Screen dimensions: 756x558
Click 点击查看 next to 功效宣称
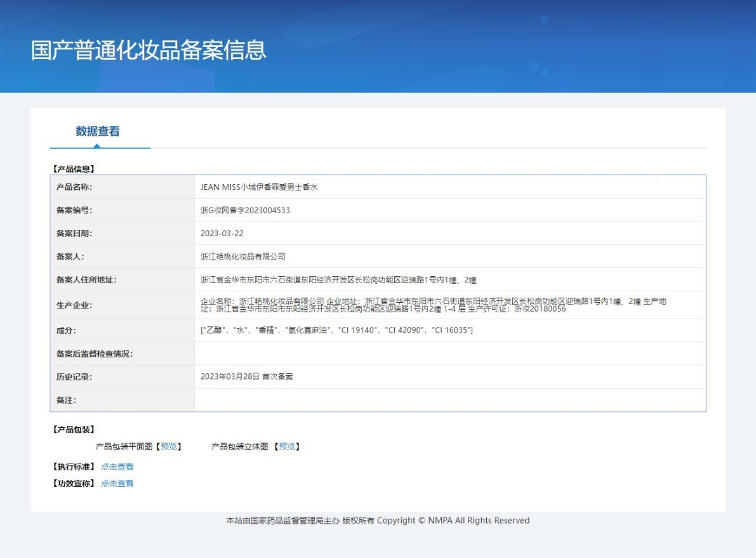[117, 484]
